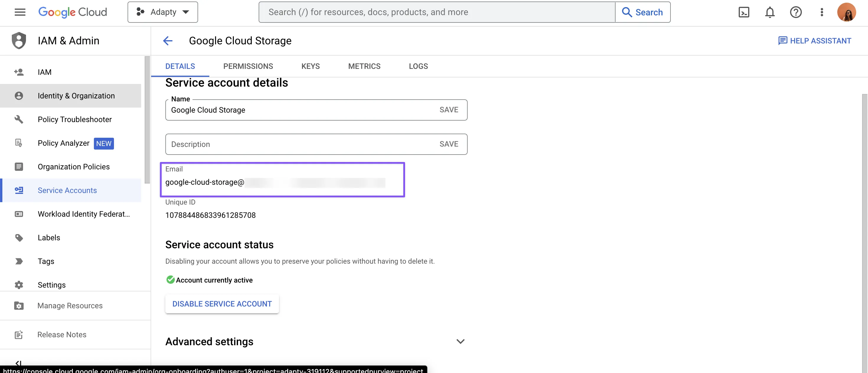
Task: Open the three-dot settings menu
Action: pyautogui.click(x=821, y=12)
